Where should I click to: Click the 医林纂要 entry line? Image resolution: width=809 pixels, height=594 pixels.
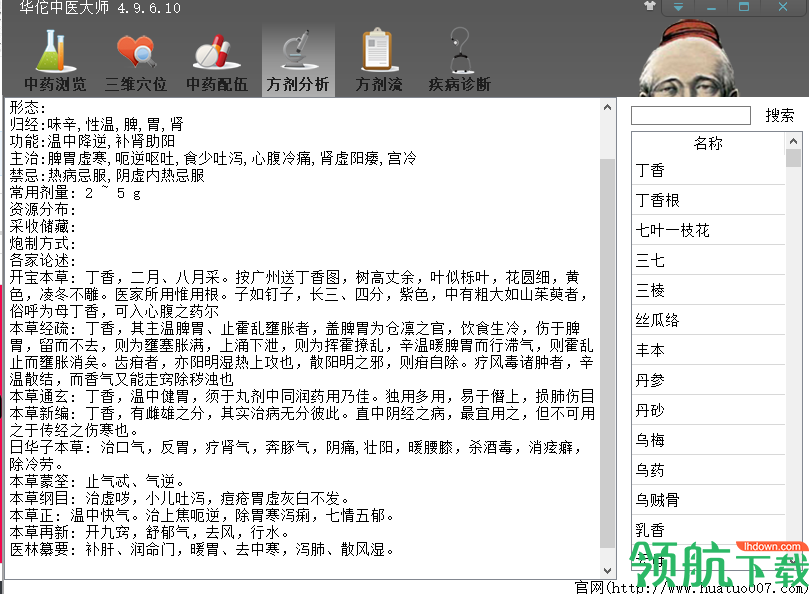pos(202,550)
